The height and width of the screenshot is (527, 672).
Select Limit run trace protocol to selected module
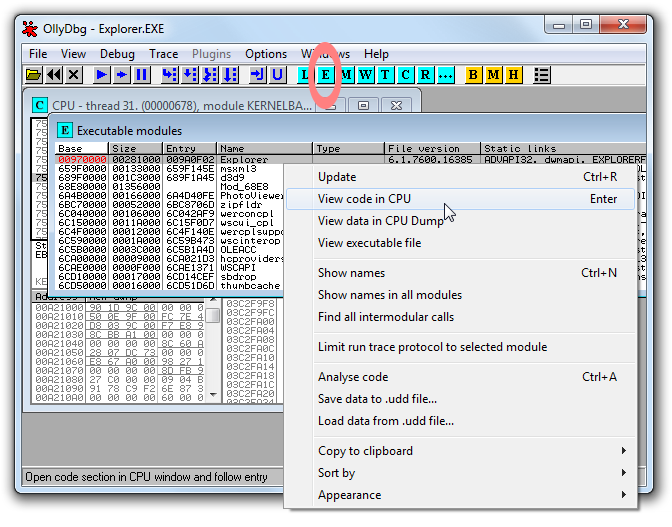[460, 347]
